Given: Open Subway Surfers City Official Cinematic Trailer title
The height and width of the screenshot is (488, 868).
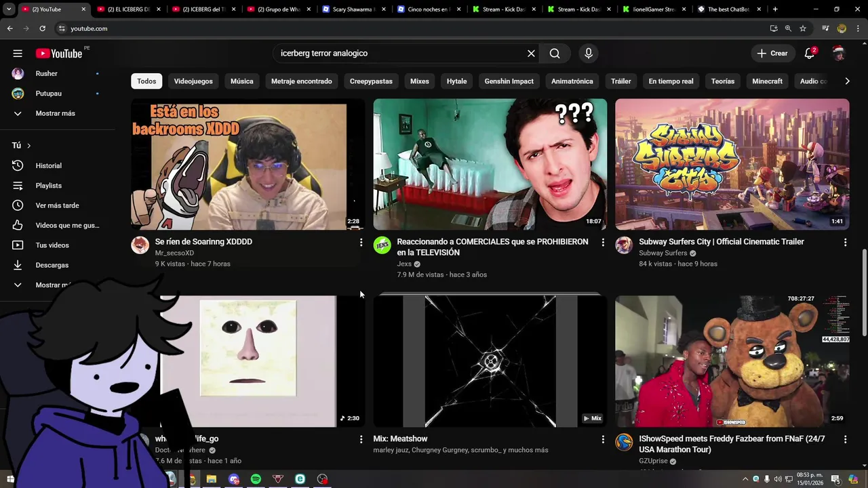Looking at the screenshot, I should (722, 242).
